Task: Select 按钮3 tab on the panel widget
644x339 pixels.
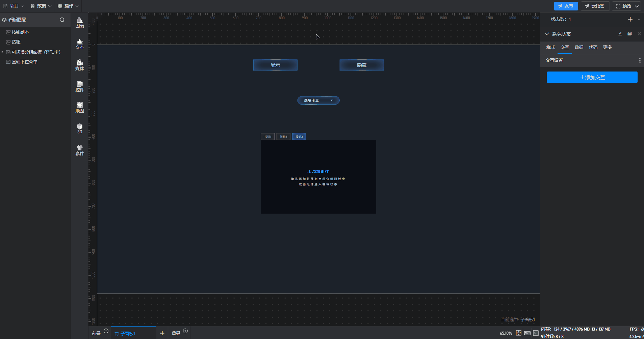Action: 299,137
